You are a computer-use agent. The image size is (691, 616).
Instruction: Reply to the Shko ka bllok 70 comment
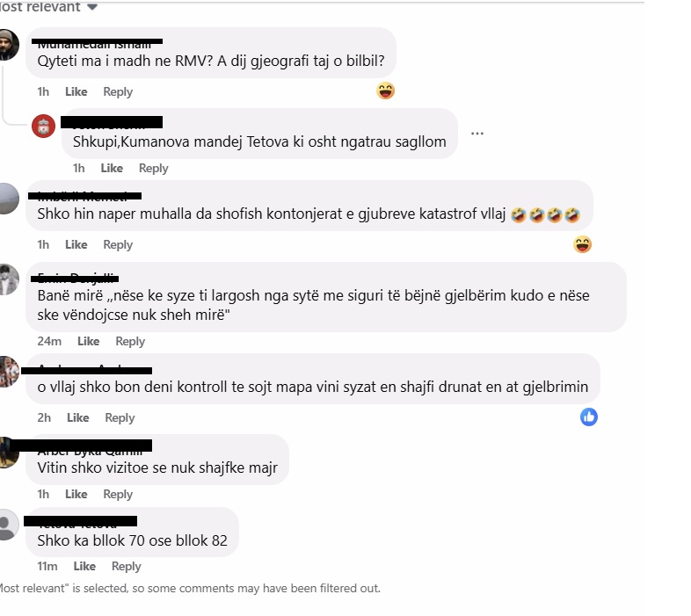126,566
